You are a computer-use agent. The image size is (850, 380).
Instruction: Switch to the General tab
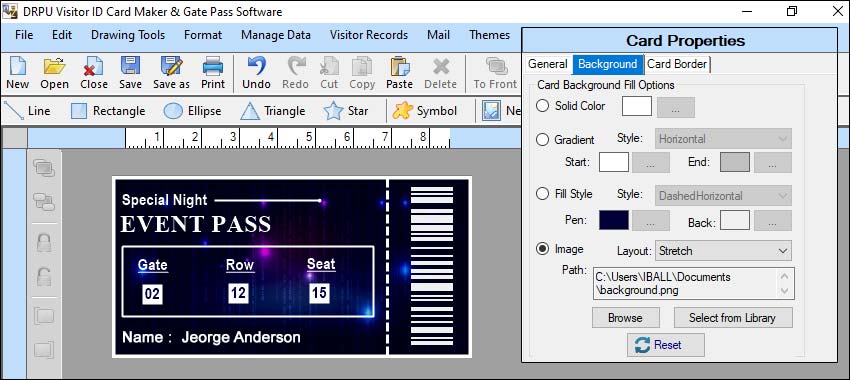pyautogui.click(x=548, y=64)
